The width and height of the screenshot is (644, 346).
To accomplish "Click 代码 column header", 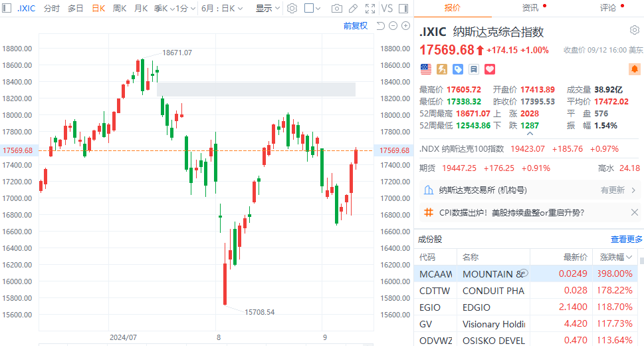I will (x=427, y=257).
